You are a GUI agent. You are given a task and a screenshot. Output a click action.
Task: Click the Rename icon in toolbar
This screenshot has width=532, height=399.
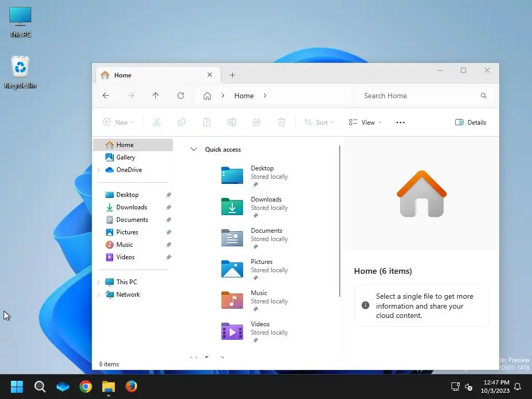[x=232, y=122]
